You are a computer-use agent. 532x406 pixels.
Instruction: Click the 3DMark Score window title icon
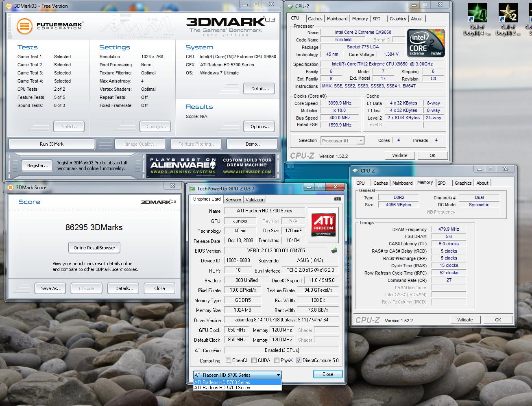click(11, 187)
